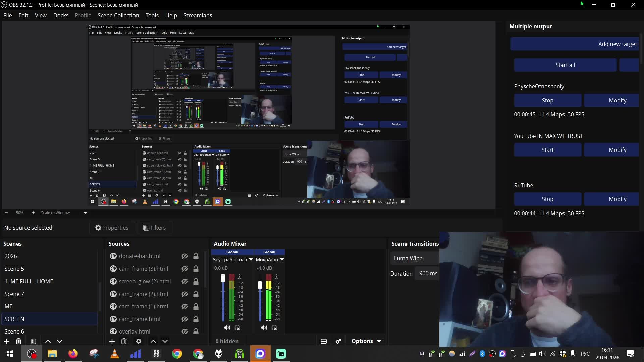Expand Звук раб. стола channel menu
The width and height of the screenshot is (644, 362).
coord(251,260)
